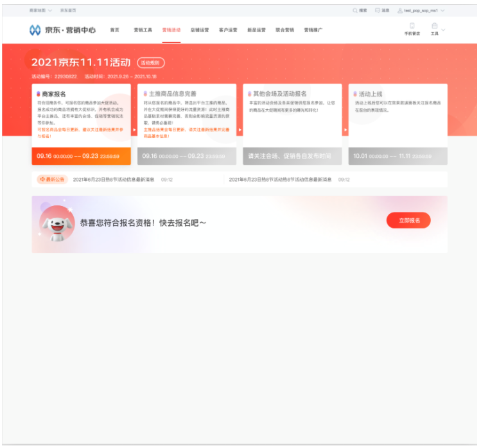481x448 pixels.
Task: Click the JD dog mascot image
Action: (57, 223)
